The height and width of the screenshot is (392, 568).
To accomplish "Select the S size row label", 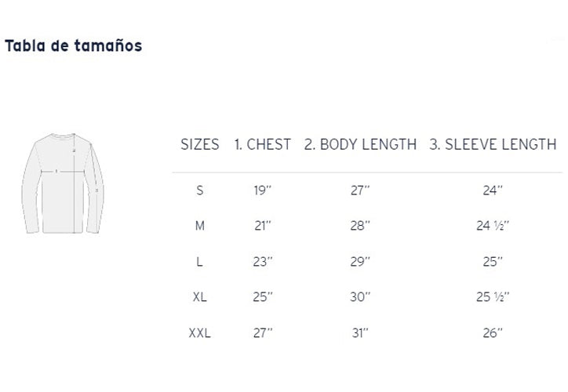I will [x=200, y=190].
